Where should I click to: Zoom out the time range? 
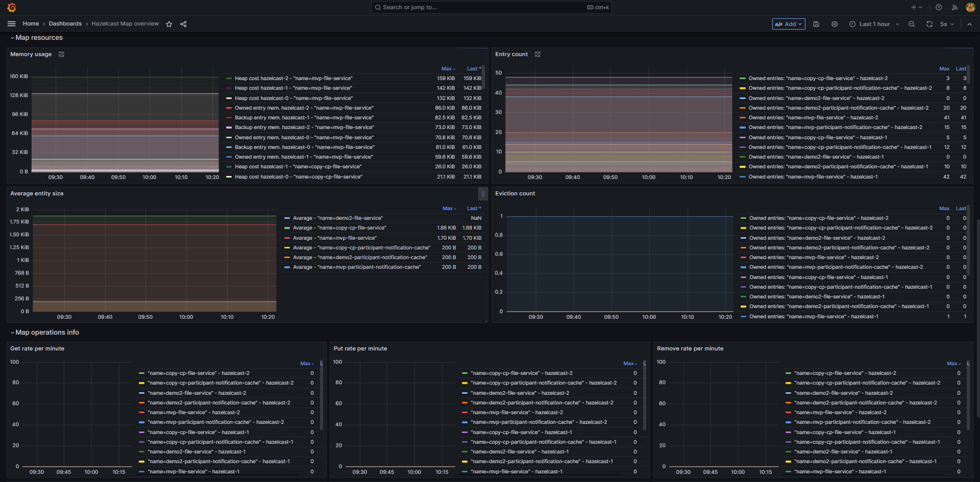point(912,24)
